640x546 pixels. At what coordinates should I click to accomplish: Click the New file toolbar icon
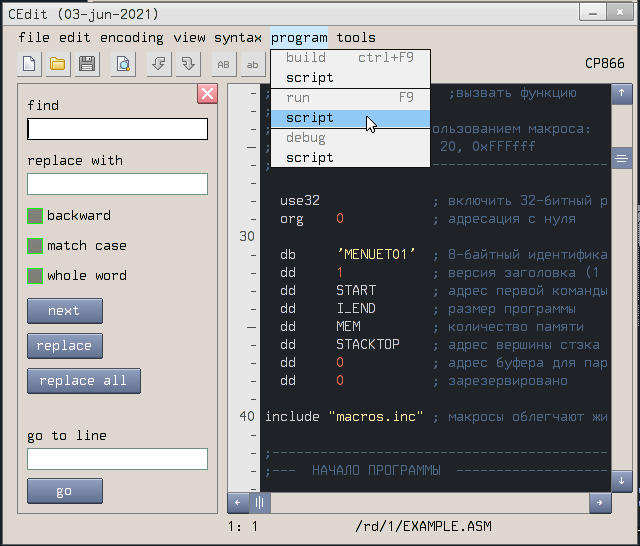pos(29,64)
